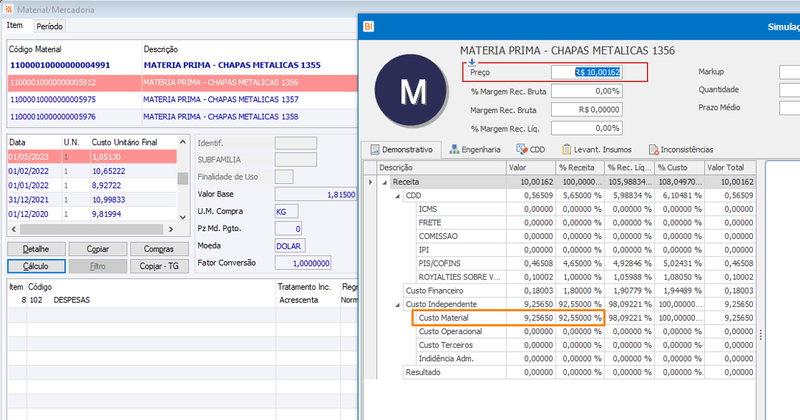800x420 pixels.
Task: Click the orange BI icon in title bar
Action: pyautogui.click(x=368, y=27)
